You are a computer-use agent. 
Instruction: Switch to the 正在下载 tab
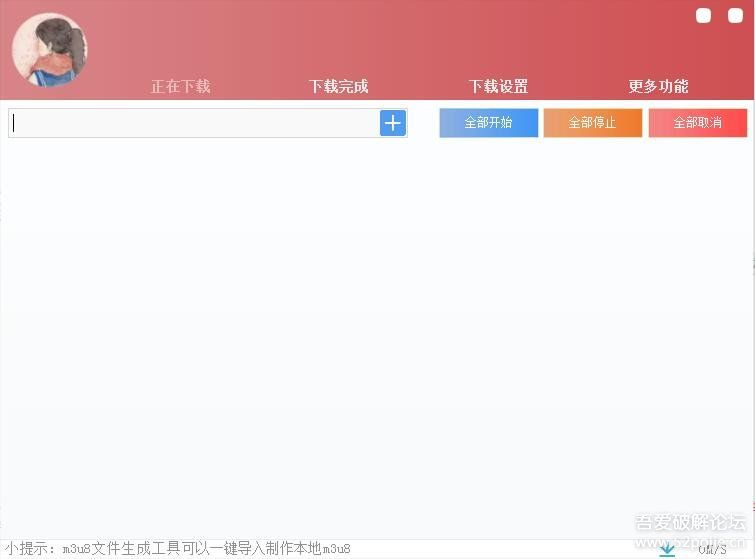coord(180,86)
